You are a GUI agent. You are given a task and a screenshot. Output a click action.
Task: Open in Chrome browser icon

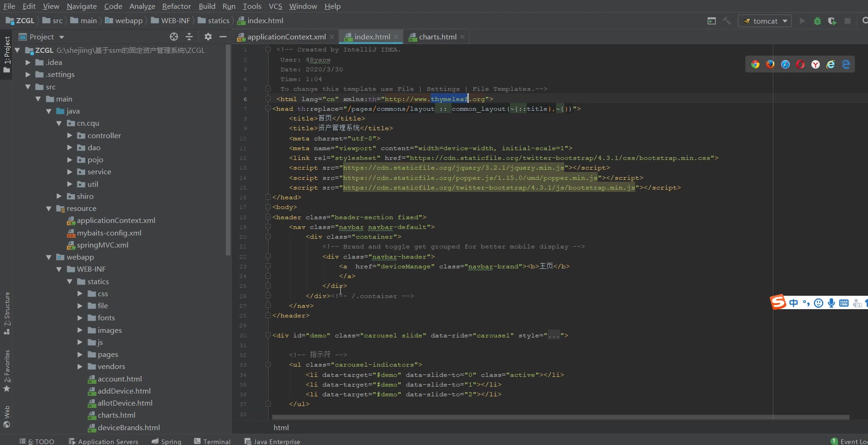pyautogui.click(x=755, y=64)
